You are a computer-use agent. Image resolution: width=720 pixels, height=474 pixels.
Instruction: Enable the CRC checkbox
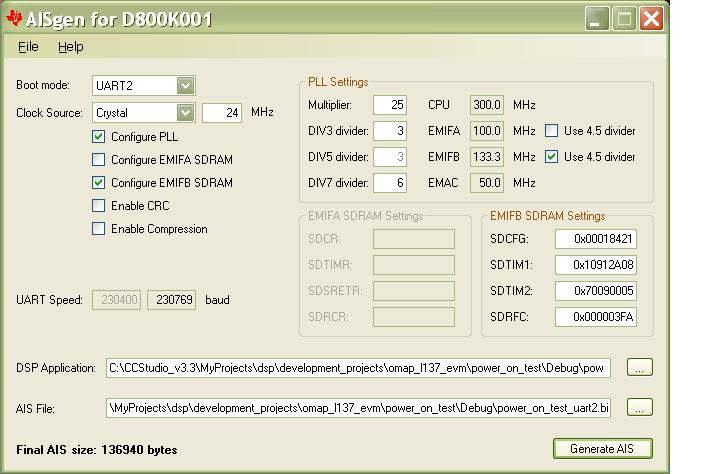(x=98, y=206)
